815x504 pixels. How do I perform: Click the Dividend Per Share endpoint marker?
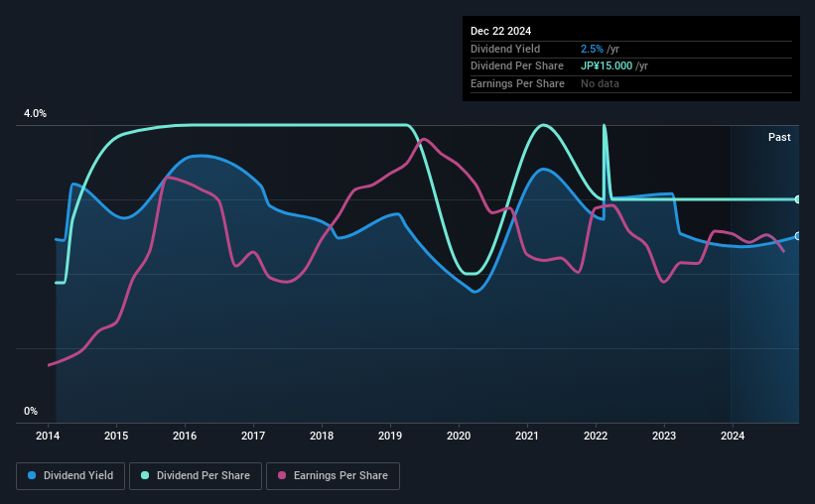pyautogui.click(x=798, y=199)
